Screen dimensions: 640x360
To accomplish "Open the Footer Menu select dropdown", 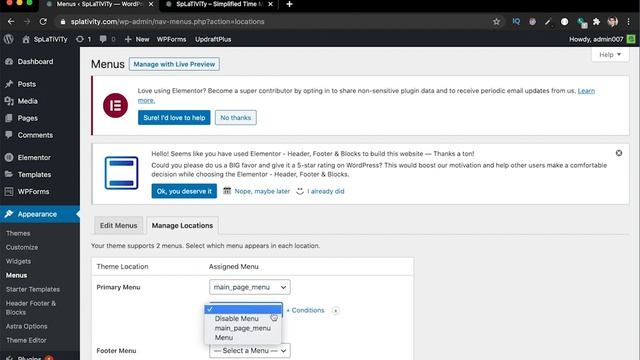I will 250,351.
